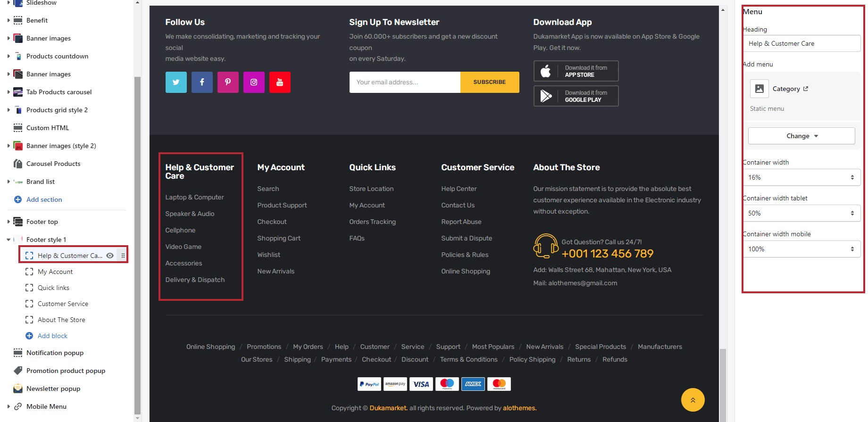The width and height of the screenshot is (868, 422).
Task: Click the drag handle on Help & Customer Care block
Action: (123, 256)
